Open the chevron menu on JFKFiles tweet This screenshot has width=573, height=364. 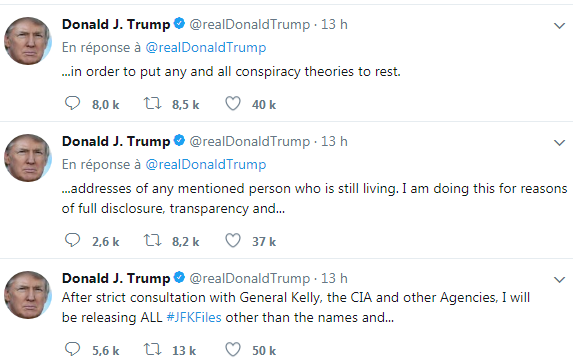tap(559, 280)
